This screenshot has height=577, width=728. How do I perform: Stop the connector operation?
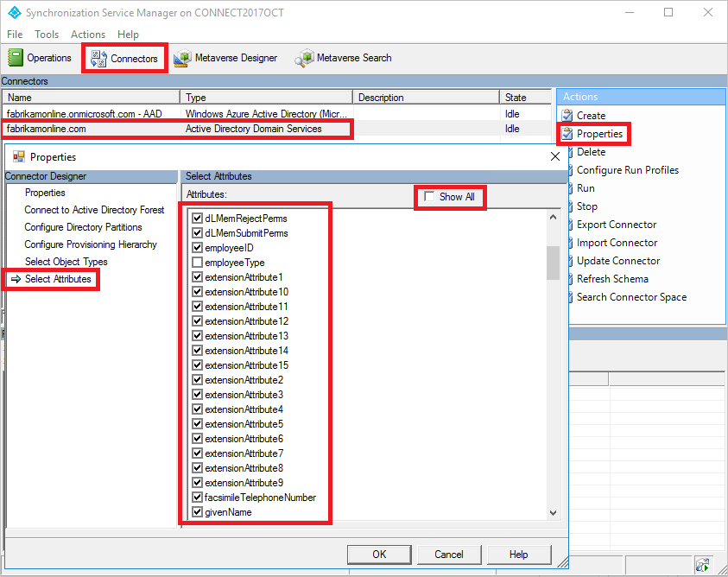click(587, 206)
